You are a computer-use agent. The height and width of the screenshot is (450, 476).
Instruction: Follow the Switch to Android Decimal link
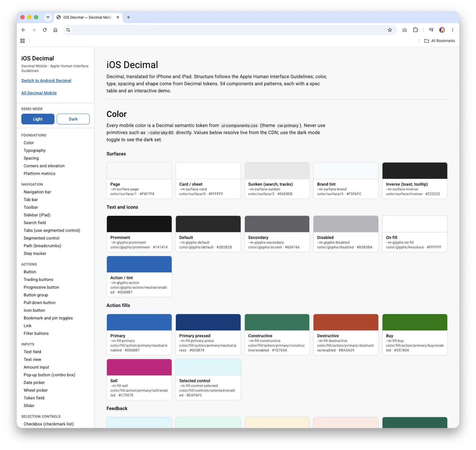point(46,81)
